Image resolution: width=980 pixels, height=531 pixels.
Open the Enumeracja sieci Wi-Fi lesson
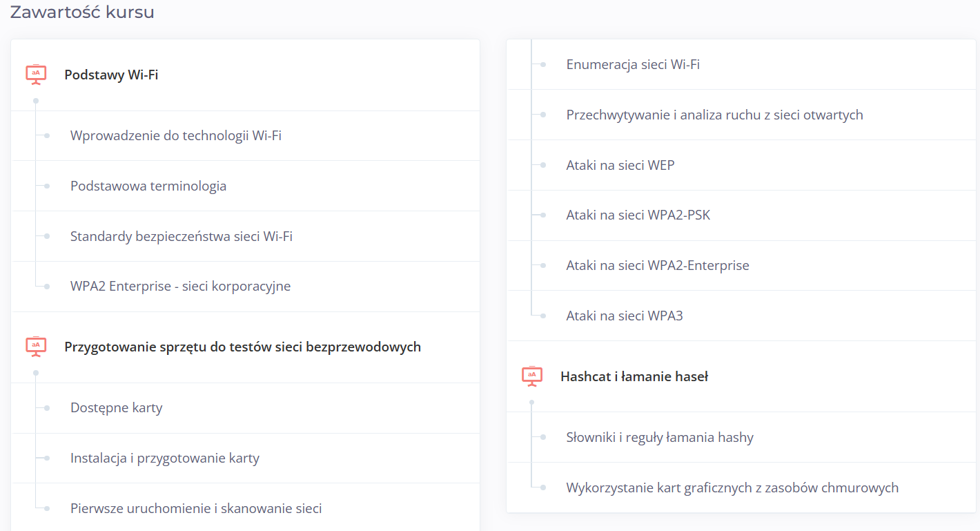(x=633, y=64)
